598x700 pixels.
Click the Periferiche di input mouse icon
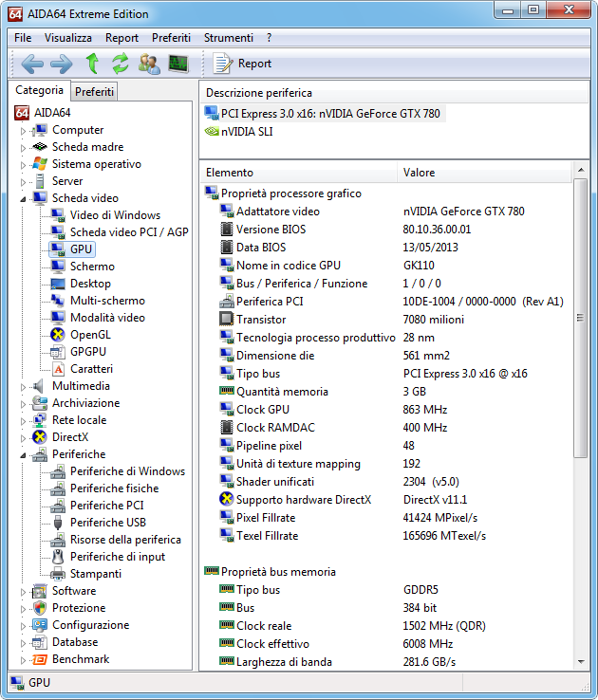58,556
